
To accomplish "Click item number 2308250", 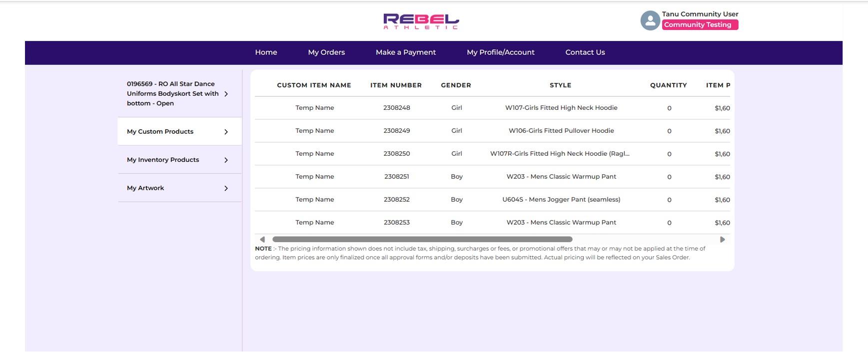I will click(397, 154).
